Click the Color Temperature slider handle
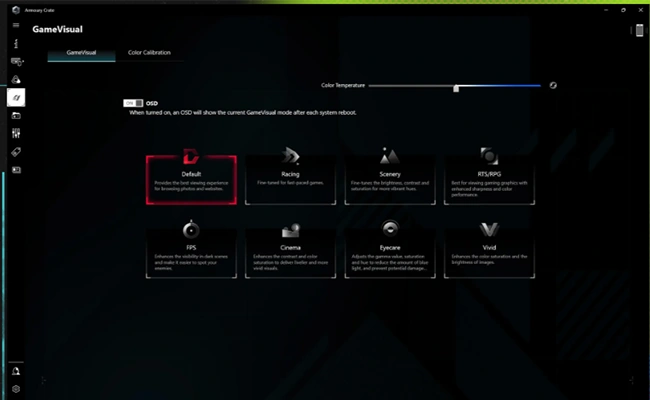The image size is (650, 400). (456, 88)
